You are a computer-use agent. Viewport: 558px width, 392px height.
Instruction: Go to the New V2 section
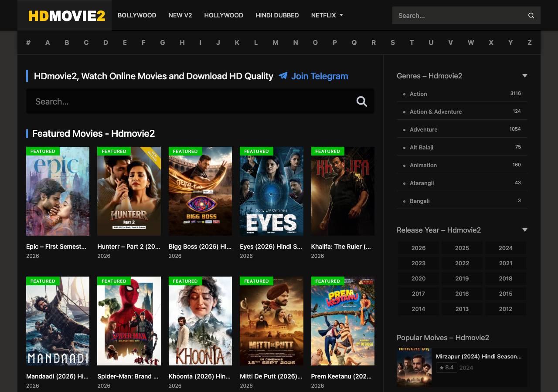[180, 15]
